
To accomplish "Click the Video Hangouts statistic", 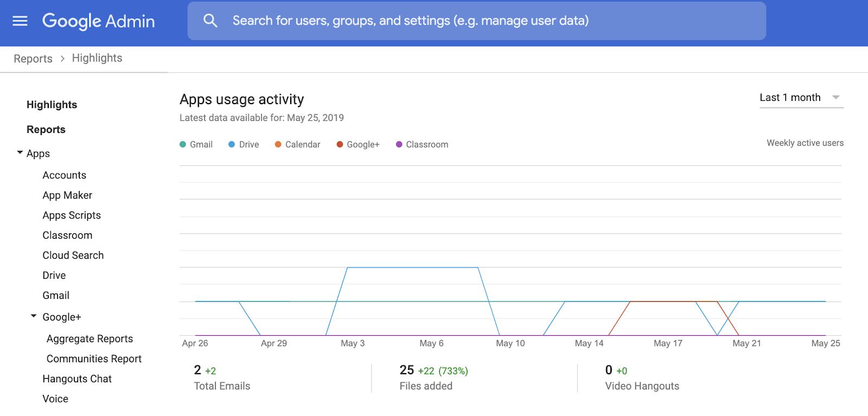I will click(x=642, y=378).
